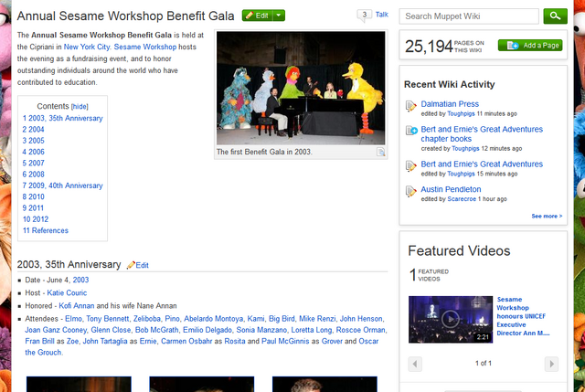
Task: Open the New York City link
Action: coord(87,47)
